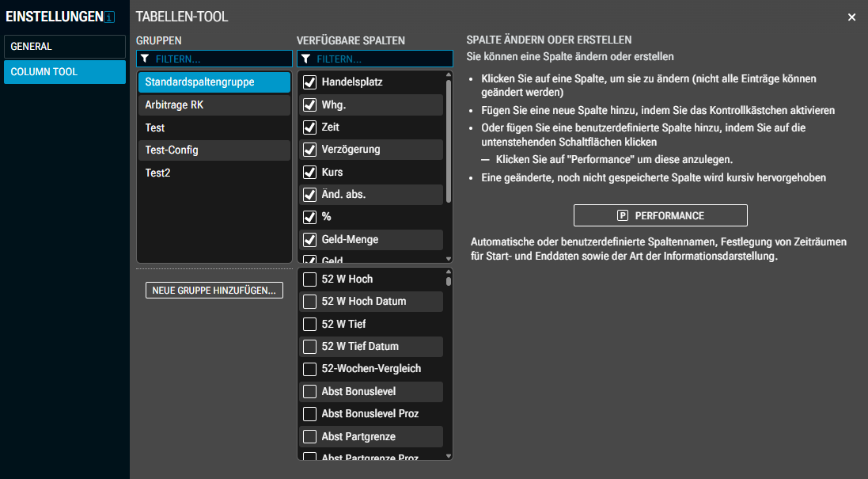Click the Abst Partgrenze column label
The height and width of the screenshot is (479, 868).
pos(358,436)
